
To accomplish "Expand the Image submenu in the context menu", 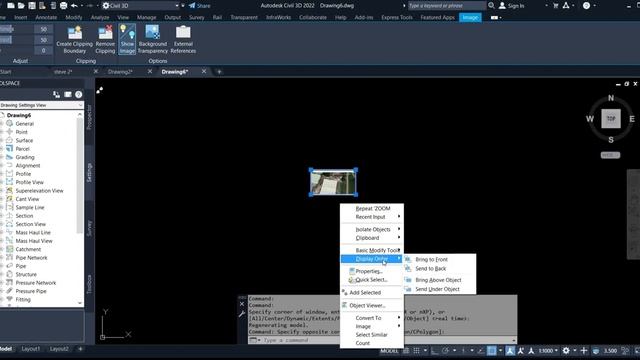I will pyautogui.click(x=372, y=326).
